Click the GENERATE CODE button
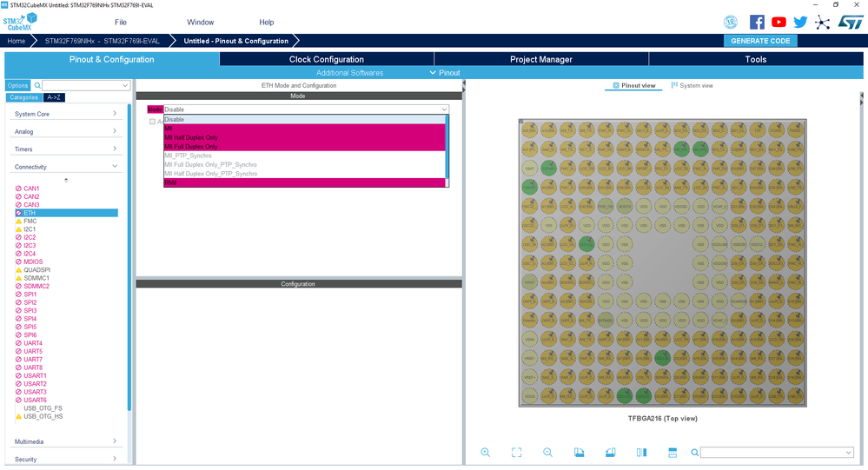This screenshot has width=868, height=470. [x=760, y=41]
